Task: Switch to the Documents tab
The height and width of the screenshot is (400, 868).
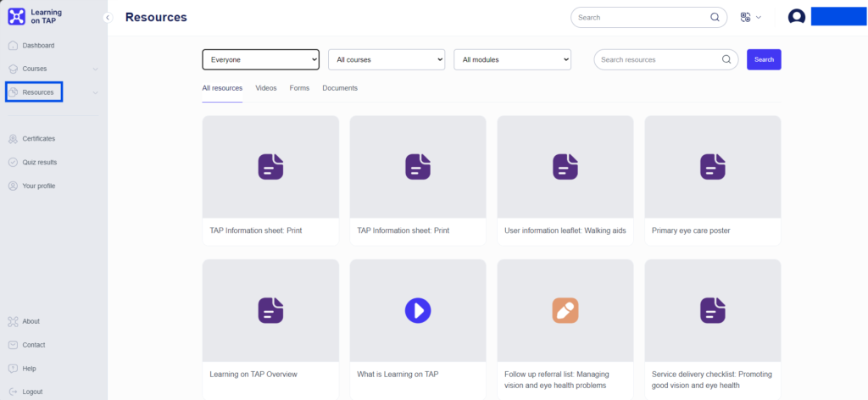Action: (x=340, y=88)
